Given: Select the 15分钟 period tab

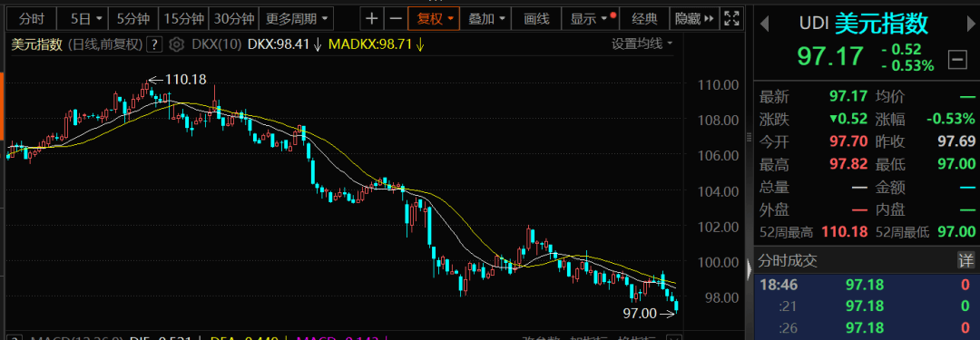Looking at the screenshot, I should point(183,19).
